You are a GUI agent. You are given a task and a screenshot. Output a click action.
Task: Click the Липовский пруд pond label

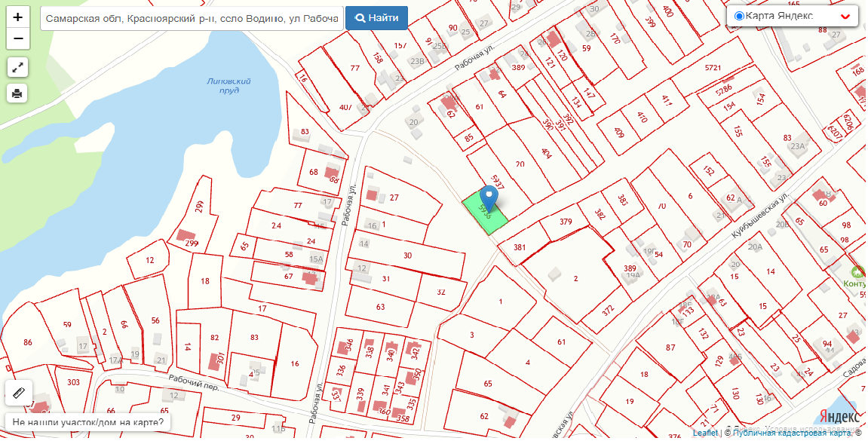pyautogui.click(x=228, y=86)
